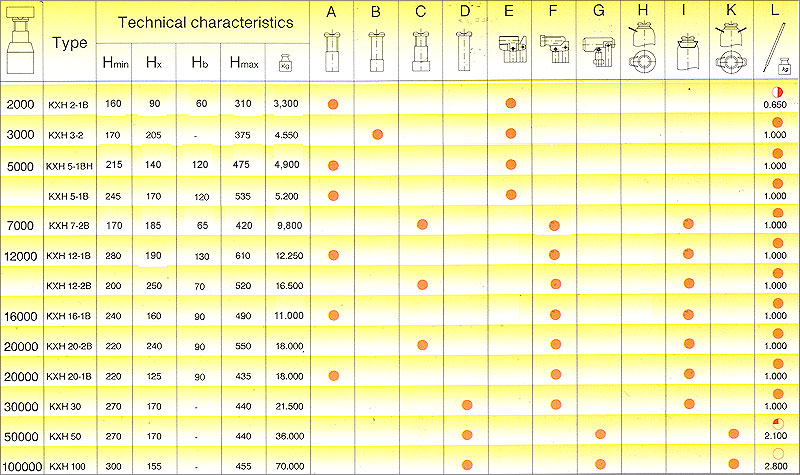This screenshot has width=800, height=475.
Task: Click the "7000" capacity label
Action: (x=20, y=226)
